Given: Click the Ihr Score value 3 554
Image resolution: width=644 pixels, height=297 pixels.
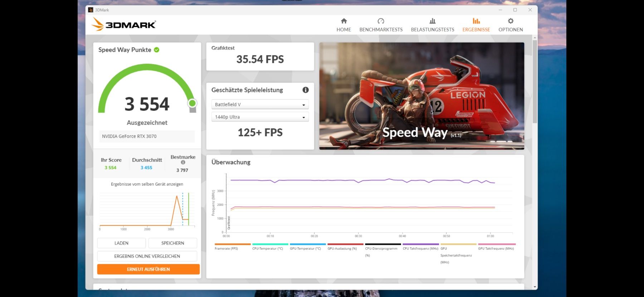Looking at the screenshot, I should pos(111,167).
